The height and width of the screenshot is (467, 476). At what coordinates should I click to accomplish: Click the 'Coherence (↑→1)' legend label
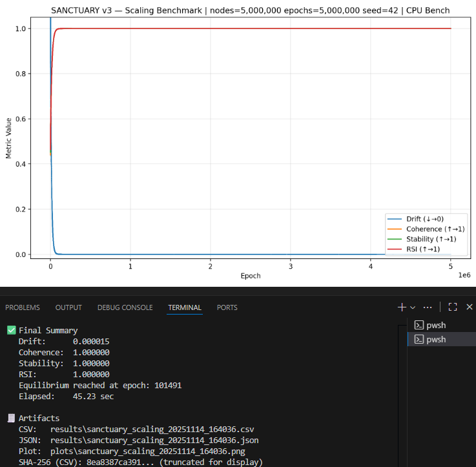[x=435, y=229]
